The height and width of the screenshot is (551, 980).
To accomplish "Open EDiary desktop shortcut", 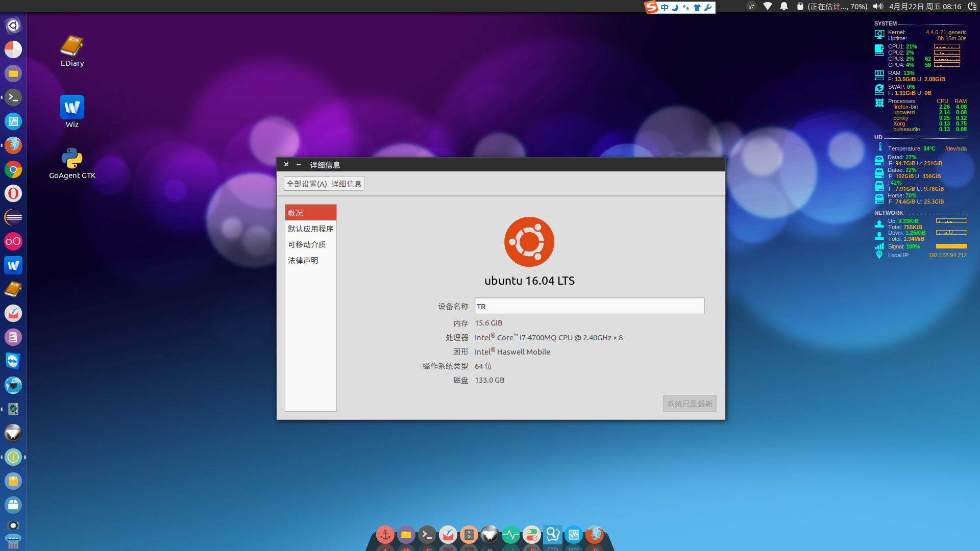I will point(72,51).
